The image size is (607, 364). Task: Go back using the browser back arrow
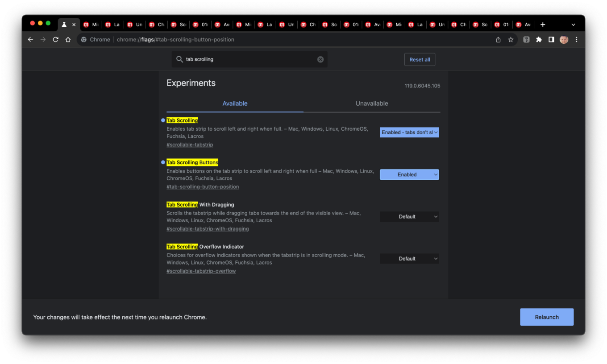30,39
